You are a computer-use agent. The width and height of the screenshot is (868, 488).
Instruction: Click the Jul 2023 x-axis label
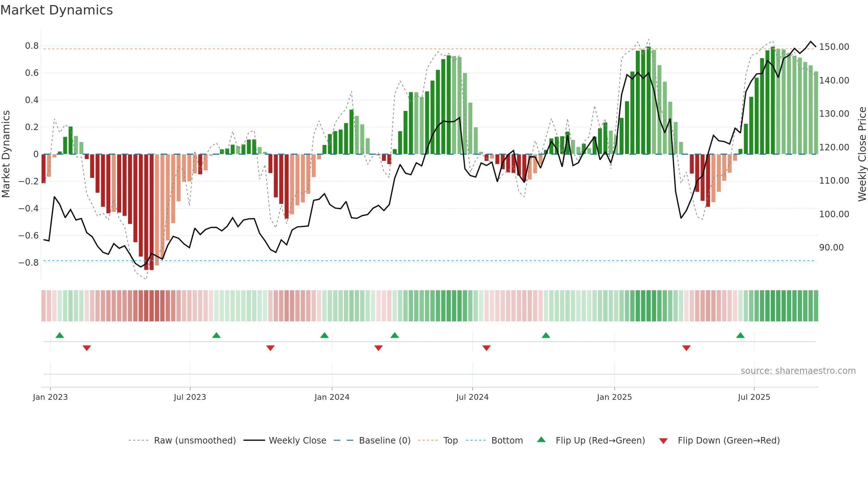(190, 397)
